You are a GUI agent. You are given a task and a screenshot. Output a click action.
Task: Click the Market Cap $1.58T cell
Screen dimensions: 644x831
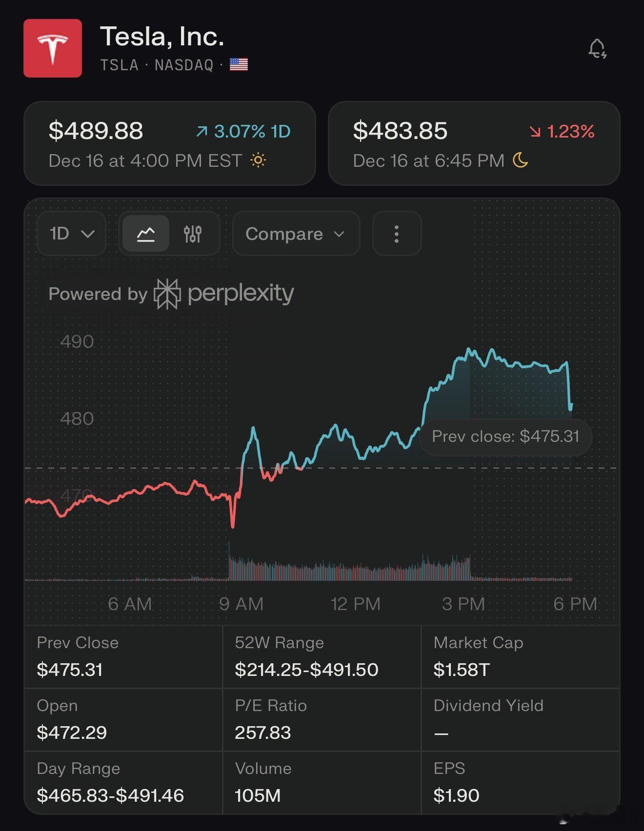coord(520,657)
